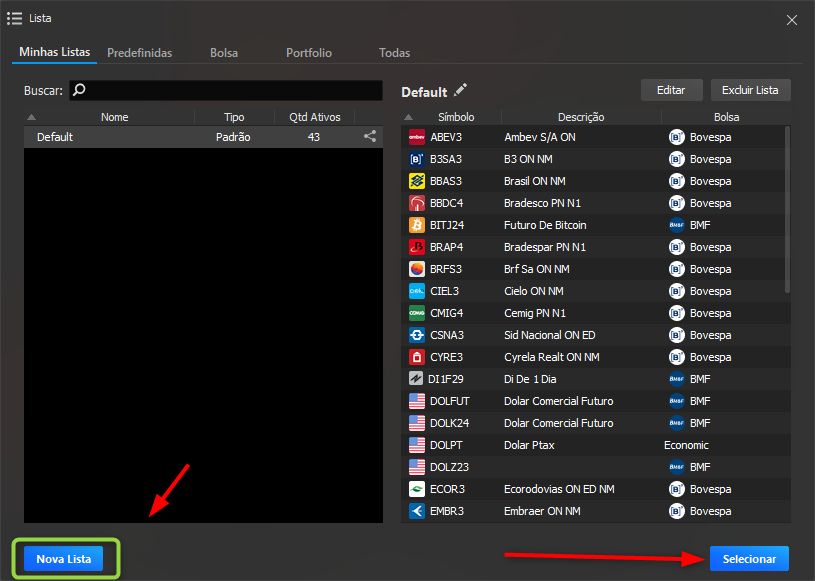The image size is (815, 581).
Task: Click the Bovespa exchange icon for ABEV3
Action: click(x=677, y=137)
